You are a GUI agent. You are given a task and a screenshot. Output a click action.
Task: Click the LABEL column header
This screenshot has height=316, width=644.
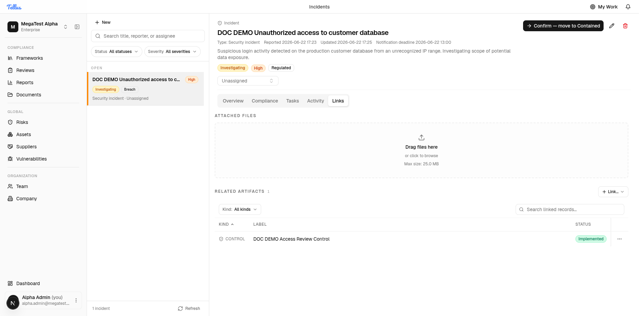[x=260, y=224]
